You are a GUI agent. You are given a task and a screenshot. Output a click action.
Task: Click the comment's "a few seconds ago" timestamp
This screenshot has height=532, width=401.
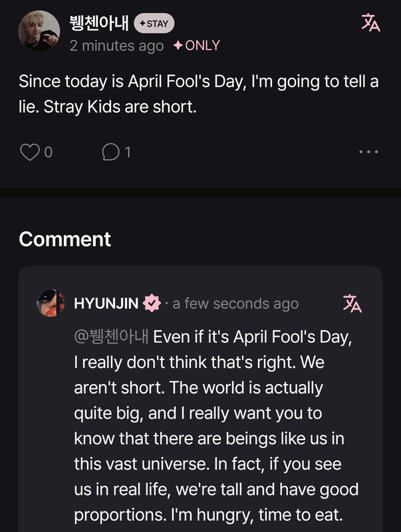[x=235, y=304]
